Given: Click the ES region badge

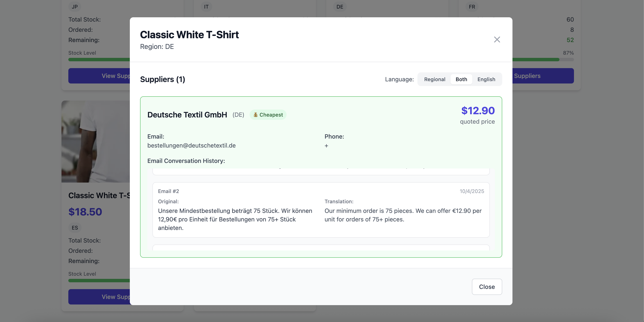Looking at the screenshot, I should click(x=75, y=228).
